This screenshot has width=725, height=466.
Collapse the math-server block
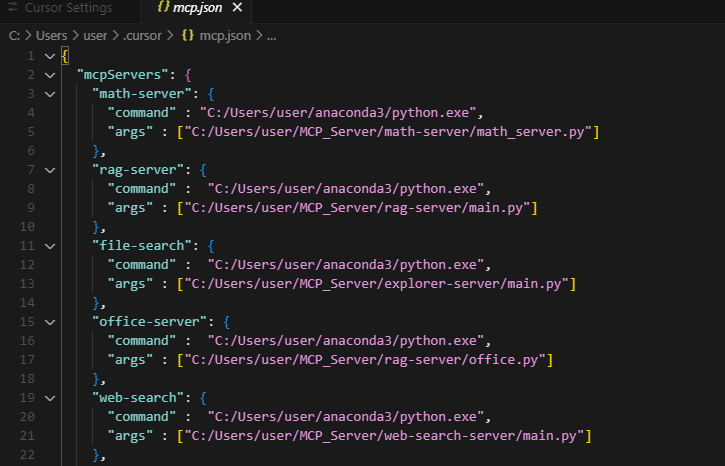[x=48, y=93]
